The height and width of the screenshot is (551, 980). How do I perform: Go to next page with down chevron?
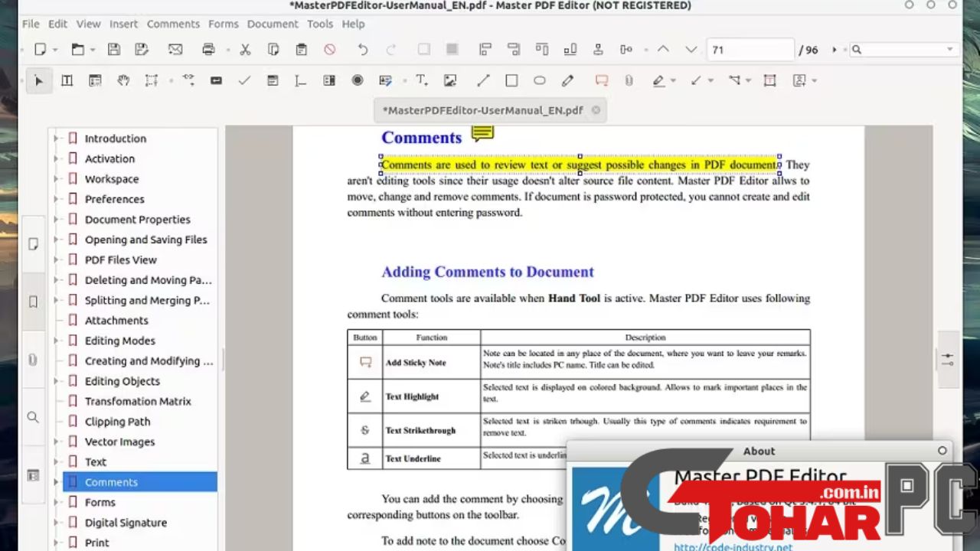click(691, 50)
